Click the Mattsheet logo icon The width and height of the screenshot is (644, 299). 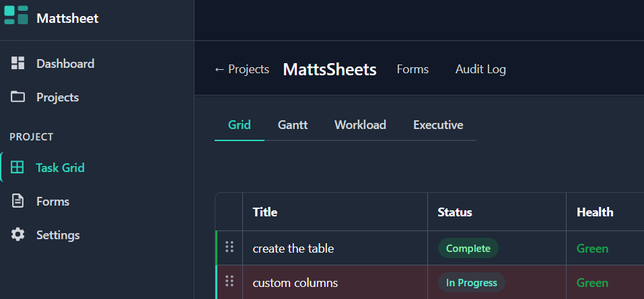pos(16,15)
